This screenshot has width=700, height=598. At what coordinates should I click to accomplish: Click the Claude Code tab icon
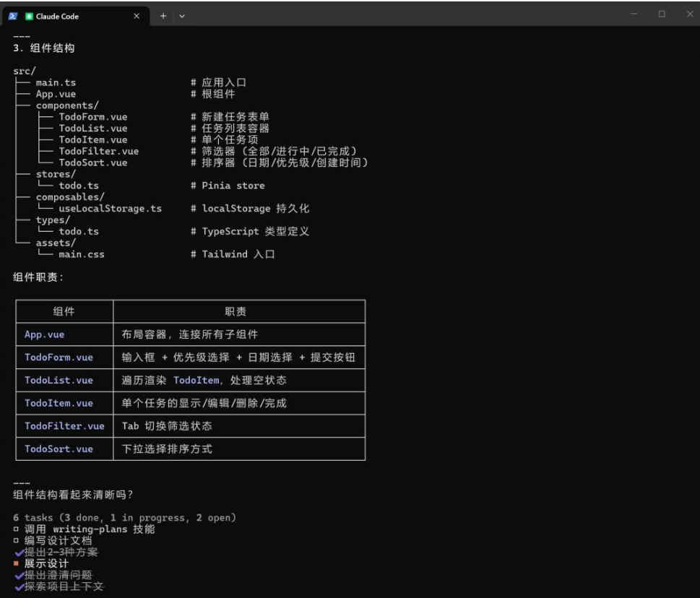click(x=29, y=16)
